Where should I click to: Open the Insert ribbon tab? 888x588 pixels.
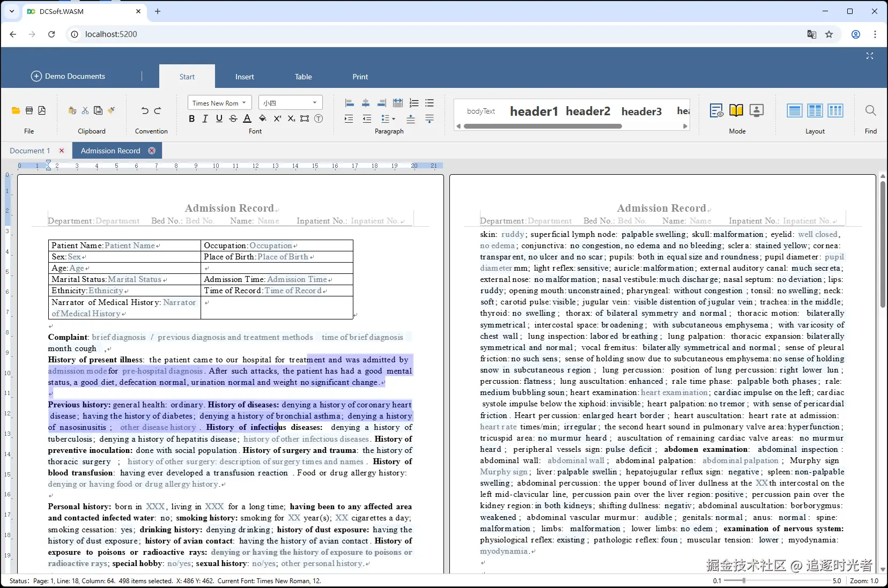pos(245,77)
